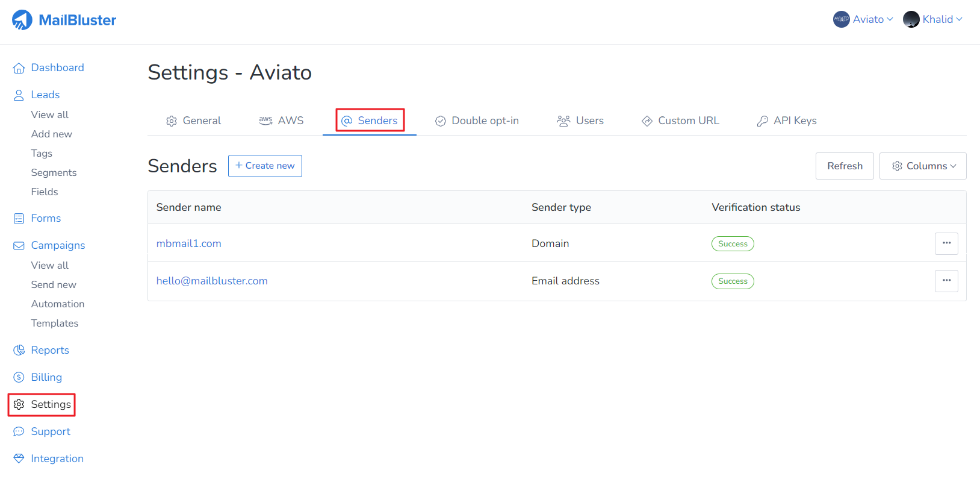
Task: Click the Integration diamond icon
Action: (x=19, y=459)
